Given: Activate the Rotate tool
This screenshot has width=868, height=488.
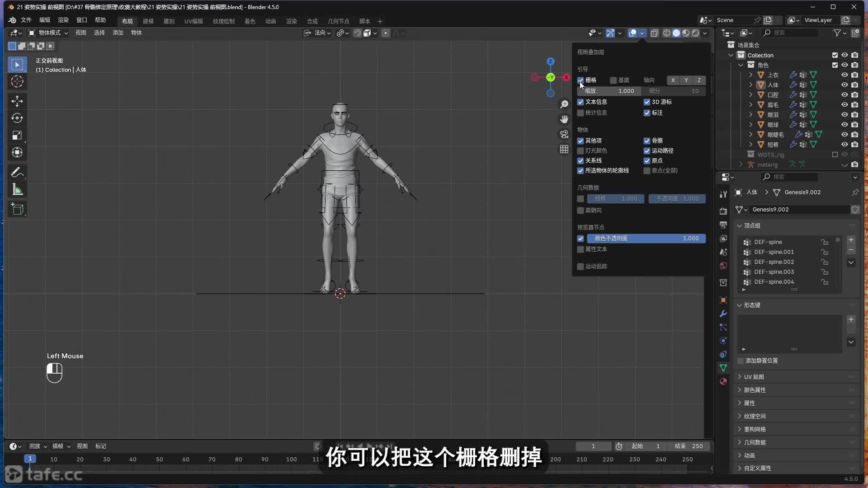Looking at the screenshot, I should tap(17, 118).
